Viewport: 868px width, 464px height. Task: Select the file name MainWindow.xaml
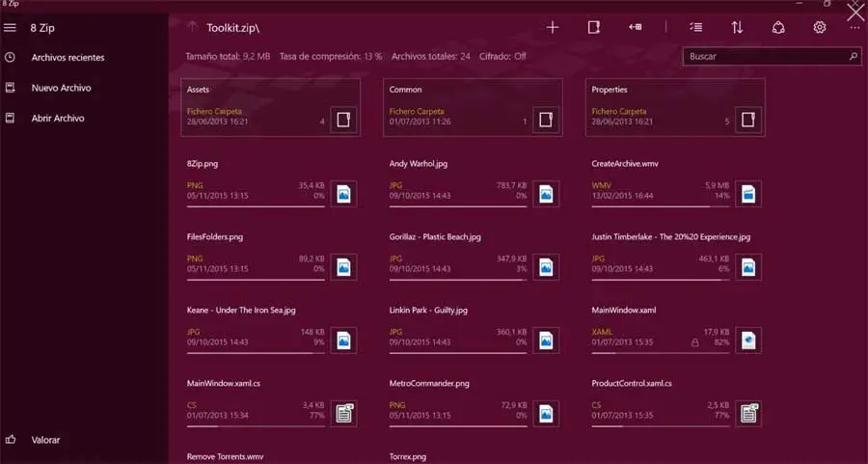coord(624,310)
